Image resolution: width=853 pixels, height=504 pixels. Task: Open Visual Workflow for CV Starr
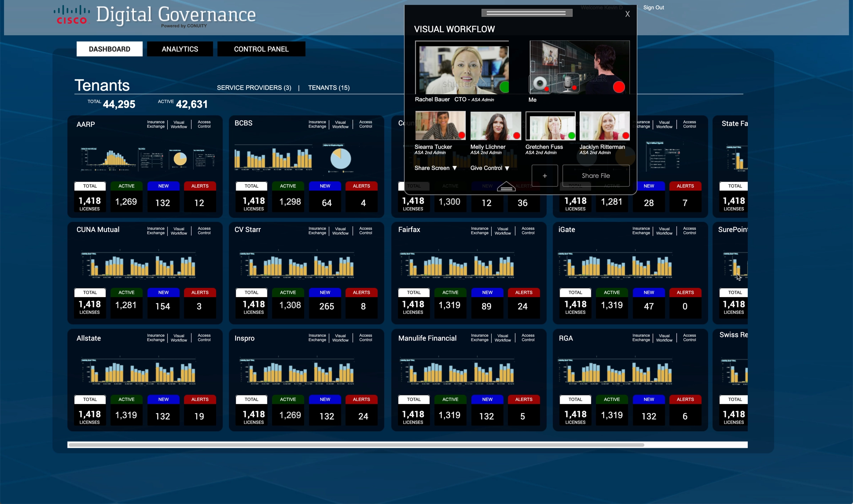340,231
